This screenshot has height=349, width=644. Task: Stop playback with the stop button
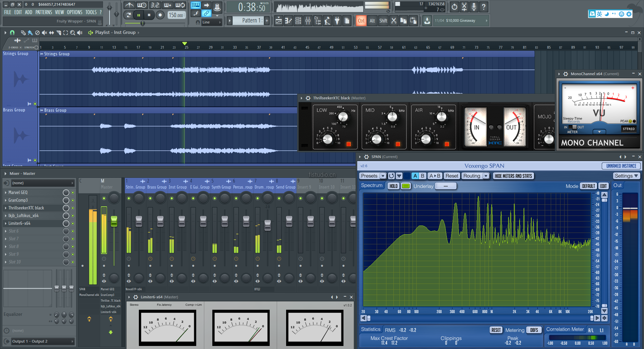(149, 15)
